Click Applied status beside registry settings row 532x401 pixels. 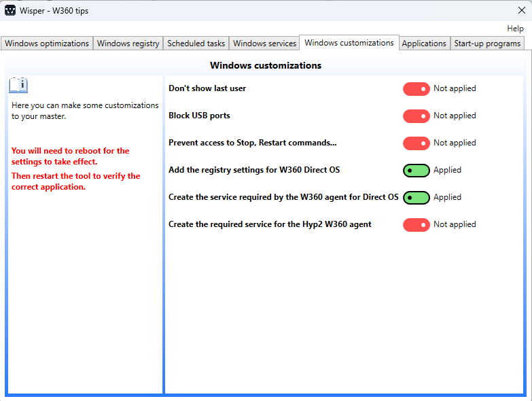tap(447, 170)
